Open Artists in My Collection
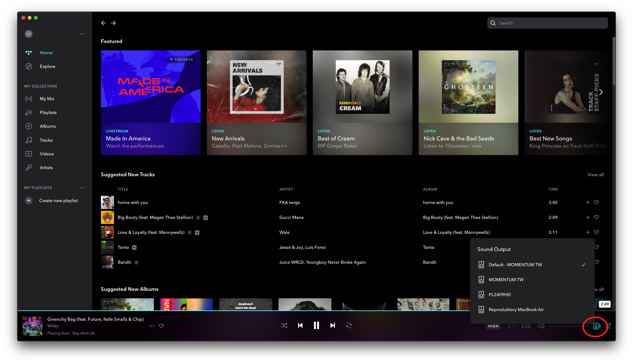Screen dimensions: 633x364 click(x=46, y=168)
